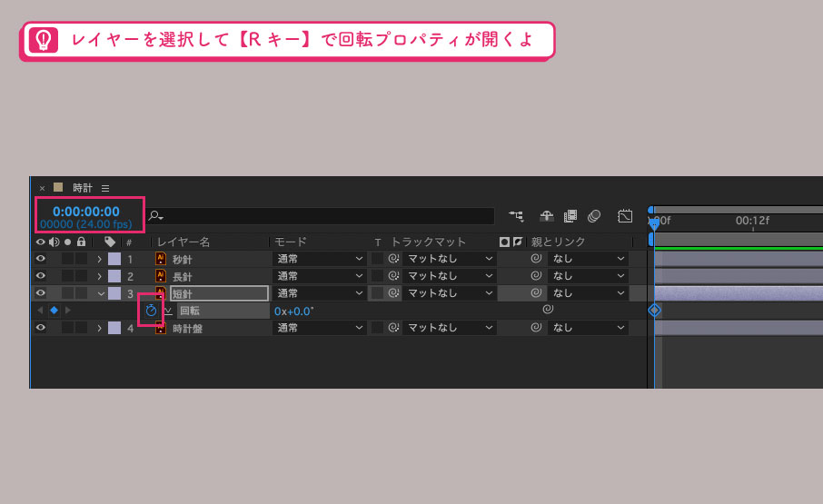823x504 pixels.
Task: Toggle the keyframe diamond for 回転
Action: point(55,311)
